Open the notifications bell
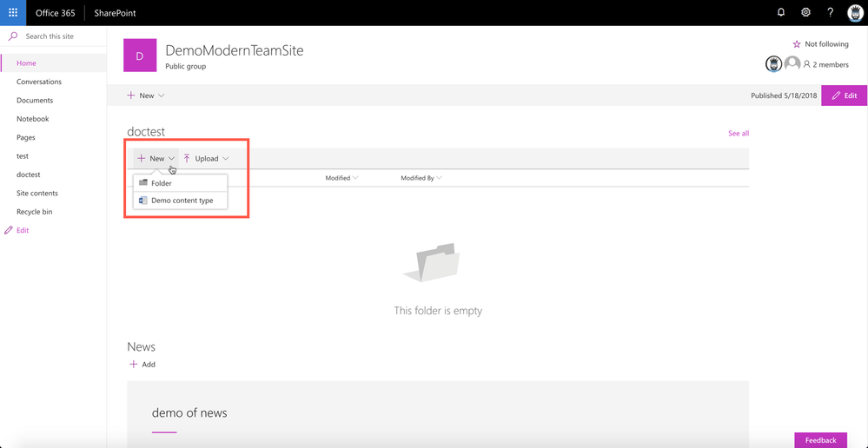This screenshot has height=448, width=868. click(x=781, y=13)
